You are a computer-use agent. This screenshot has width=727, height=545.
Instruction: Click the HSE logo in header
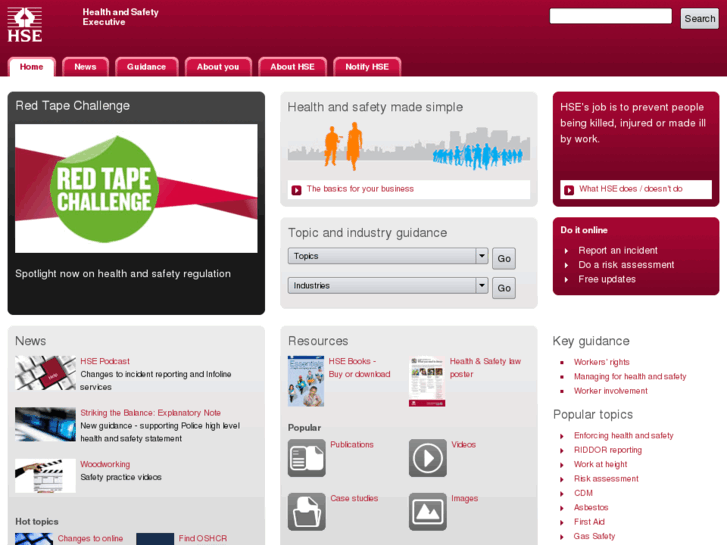pos(25,25)
